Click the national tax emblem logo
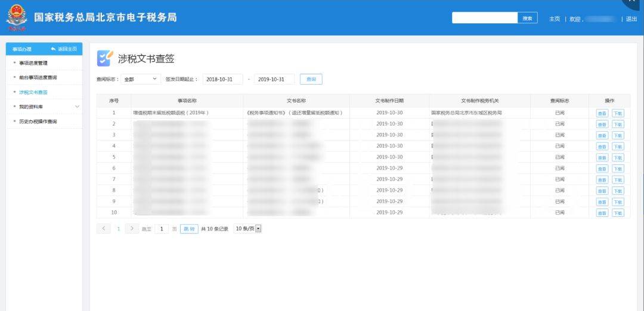Screen dimensions: 644x311 tap(16, 18)
